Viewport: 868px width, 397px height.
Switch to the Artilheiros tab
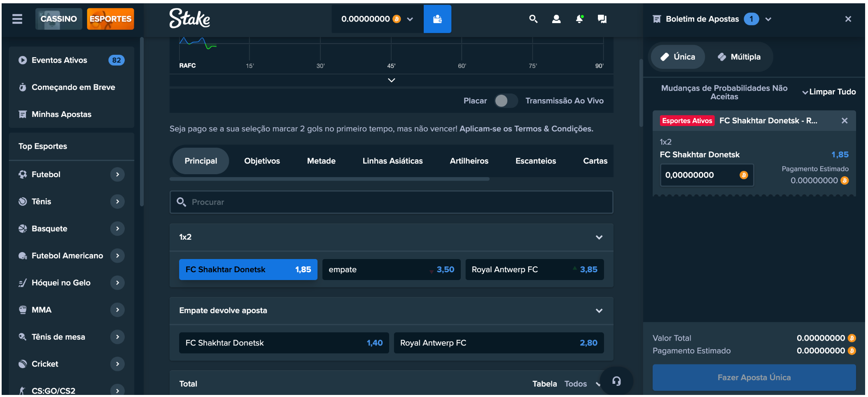tap(469, 161)
